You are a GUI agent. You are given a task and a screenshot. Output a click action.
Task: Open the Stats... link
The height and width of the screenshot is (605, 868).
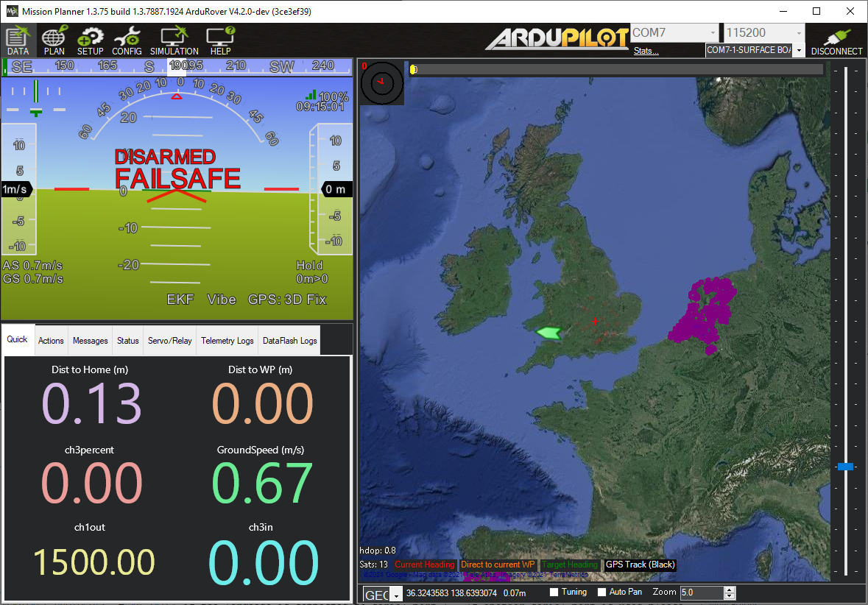coord(646,51)
